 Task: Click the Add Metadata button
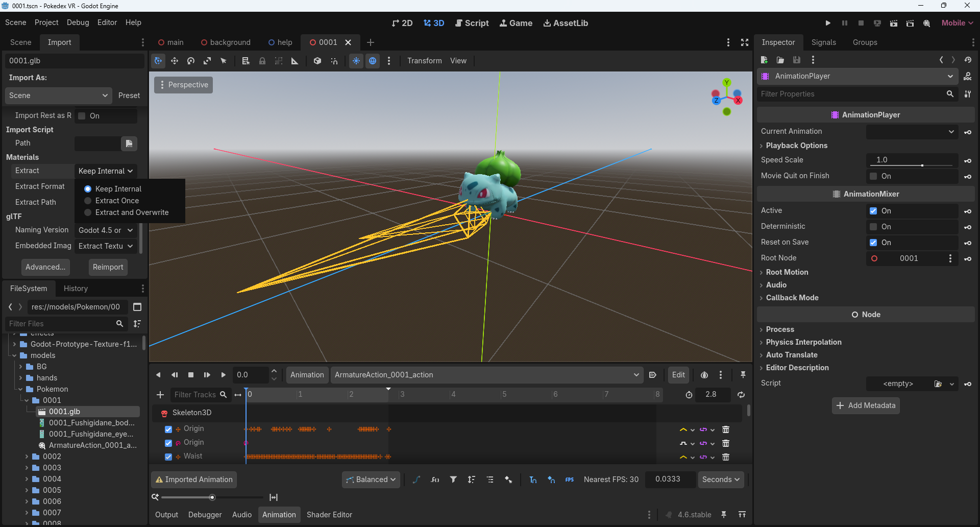pyautogui.click(x=866, y=405)
